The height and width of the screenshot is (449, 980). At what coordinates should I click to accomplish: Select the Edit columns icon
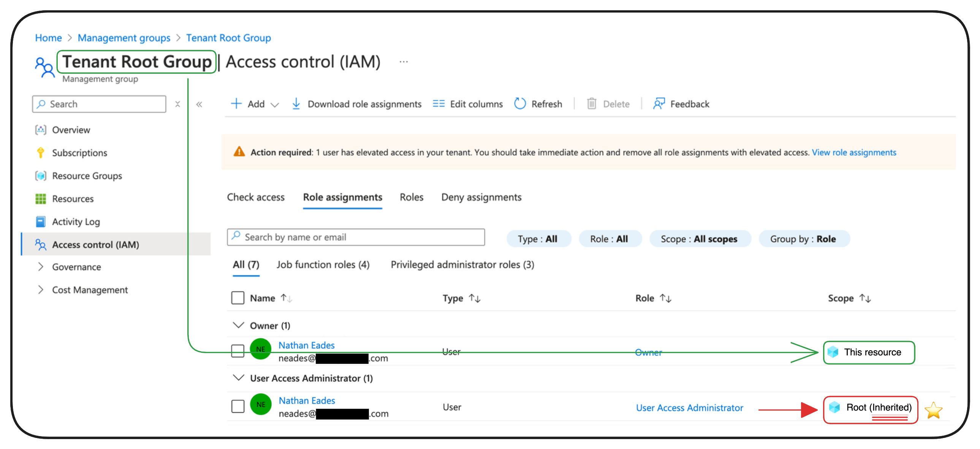click(x=438, y=103)
